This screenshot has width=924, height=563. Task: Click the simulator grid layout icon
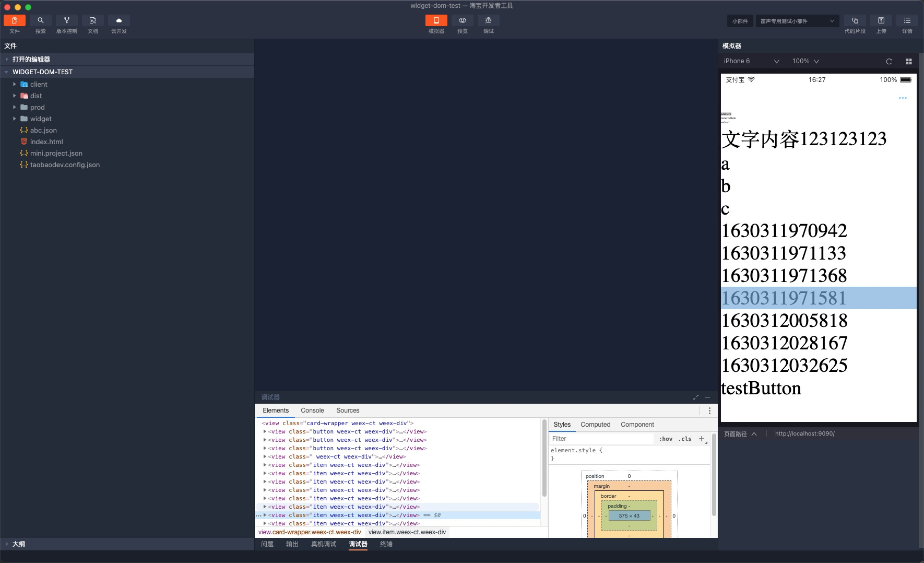point(909,62)
